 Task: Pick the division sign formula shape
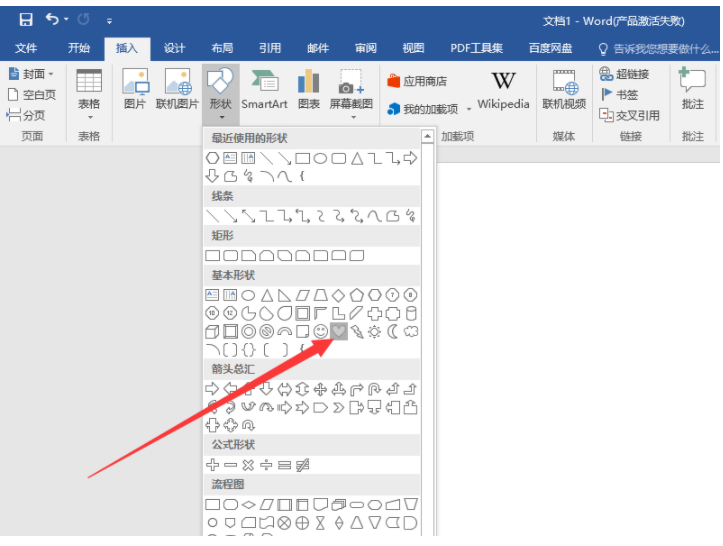coord(266,465)
